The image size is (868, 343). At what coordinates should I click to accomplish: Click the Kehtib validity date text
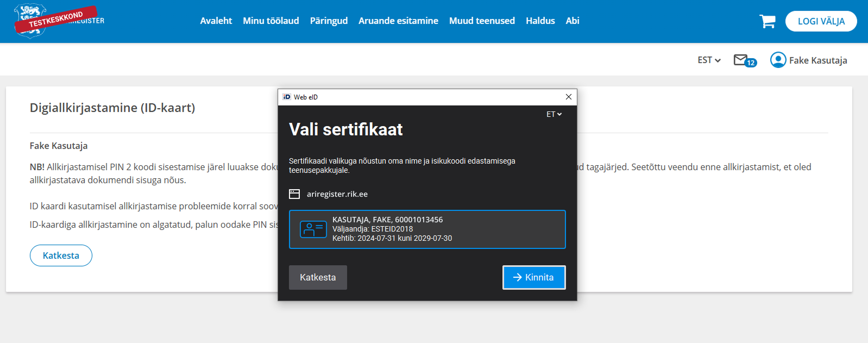click(392, 238)
